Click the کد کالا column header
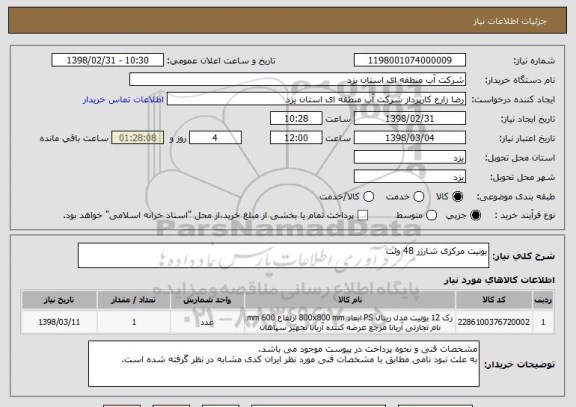Viewport: 576px width, 407px height. 494,300
